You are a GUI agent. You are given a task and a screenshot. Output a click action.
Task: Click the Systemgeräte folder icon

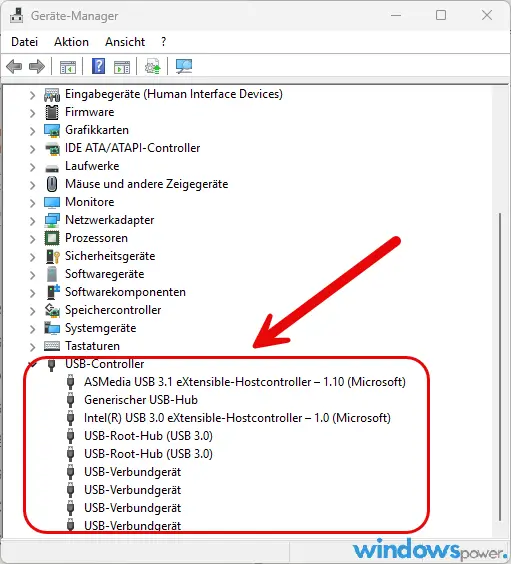point(52,328)
